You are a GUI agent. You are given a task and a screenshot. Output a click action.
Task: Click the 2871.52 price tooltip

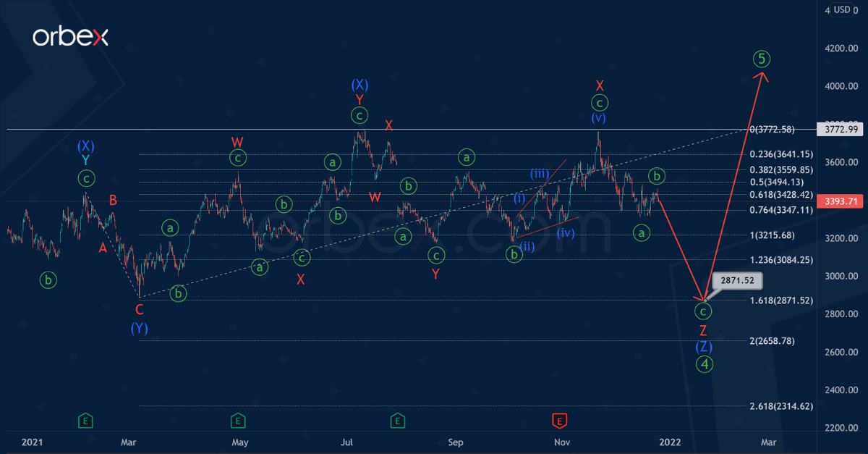739,281
